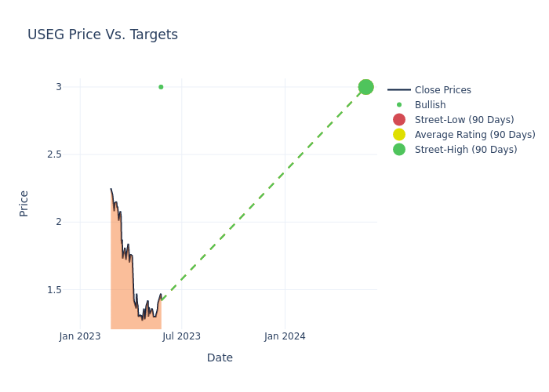The image size is (549, 392).
Task: Toggle Street-Low (90 Days) legend label
Action: pos(464,120)
